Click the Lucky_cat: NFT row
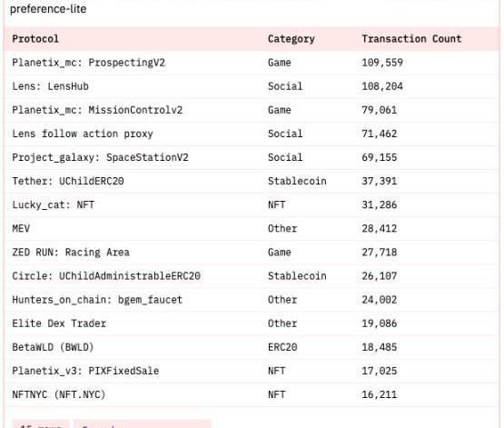The image size is (504, 428). point(252,204)
